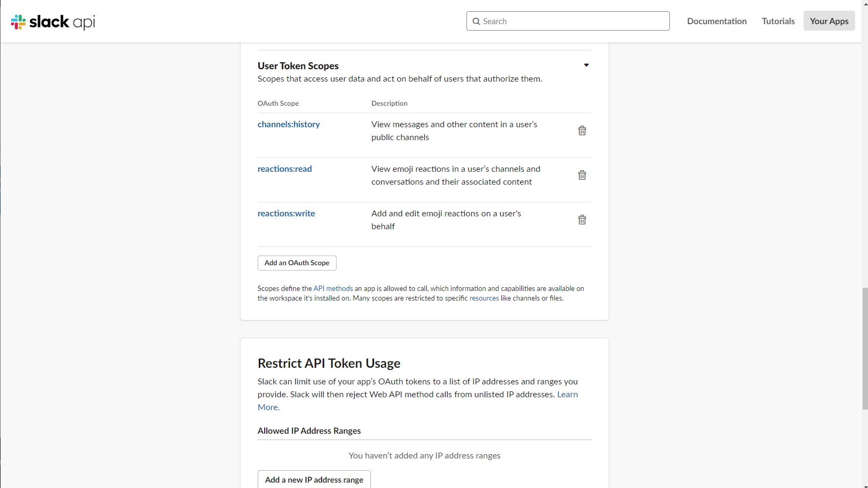Open the reactions:read scope link

pos(285,169)
